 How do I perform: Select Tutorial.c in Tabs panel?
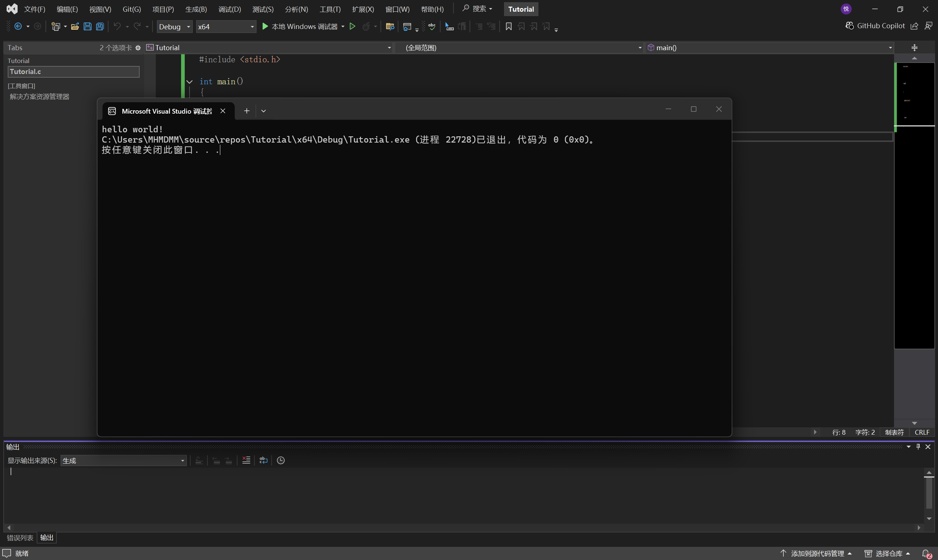73,72
